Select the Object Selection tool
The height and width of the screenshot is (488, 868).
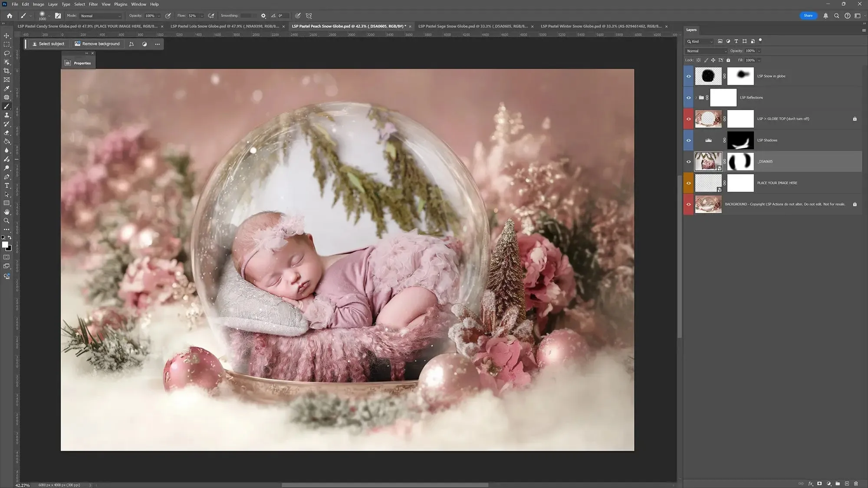click(7, 62)
